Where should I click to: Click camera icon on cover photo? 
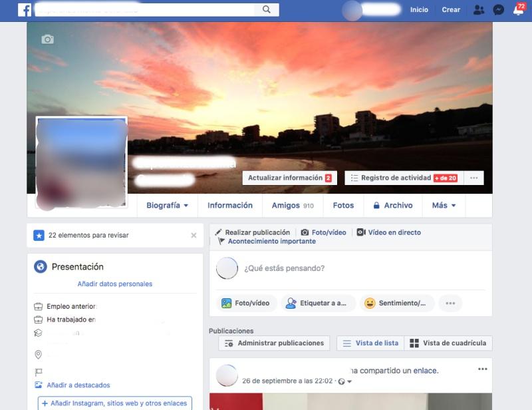pyautogui.click(x=47, y=39)
